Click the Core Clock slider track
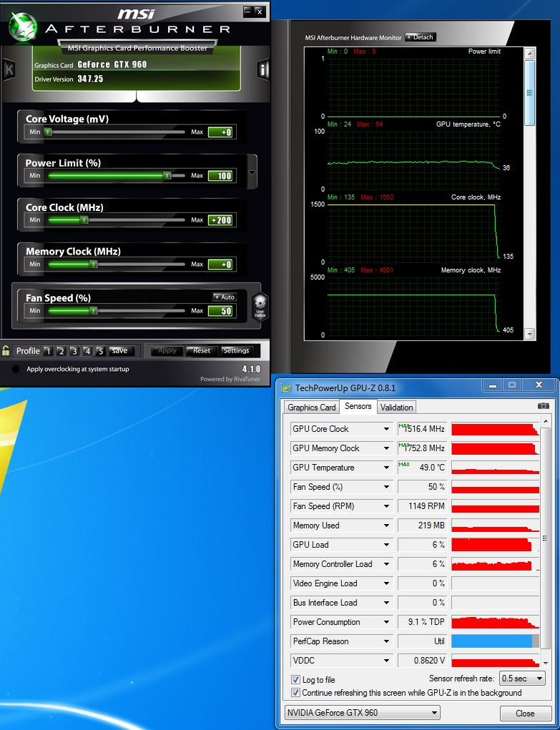 (x=116, y=220)
